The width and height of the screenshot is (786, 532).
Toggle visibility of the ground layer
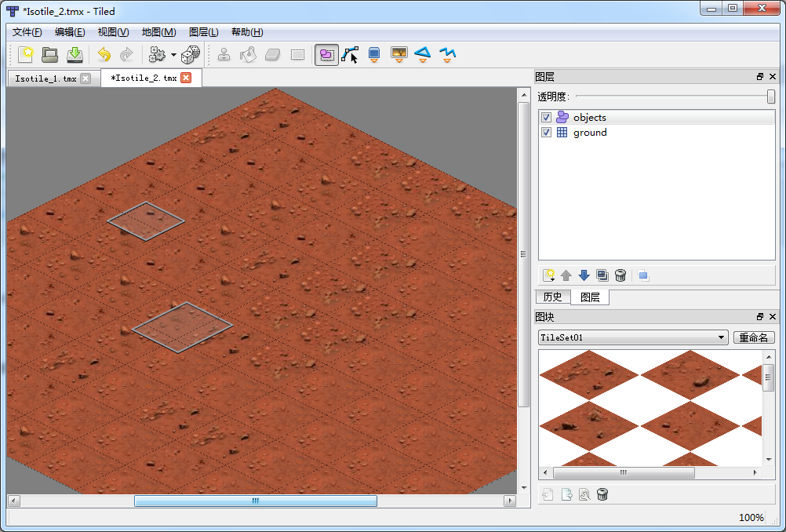(x=547, y=133)
